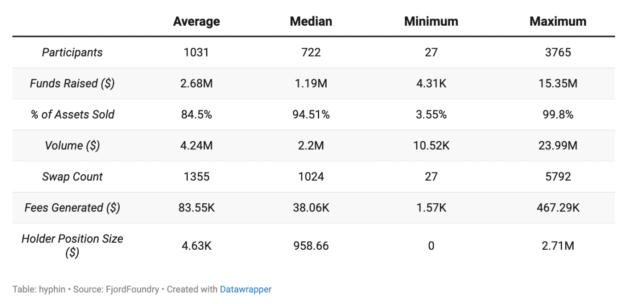Select the Swap Count row label
The height and width of the screenshot is (304, 644).
(x=72, y=177)
